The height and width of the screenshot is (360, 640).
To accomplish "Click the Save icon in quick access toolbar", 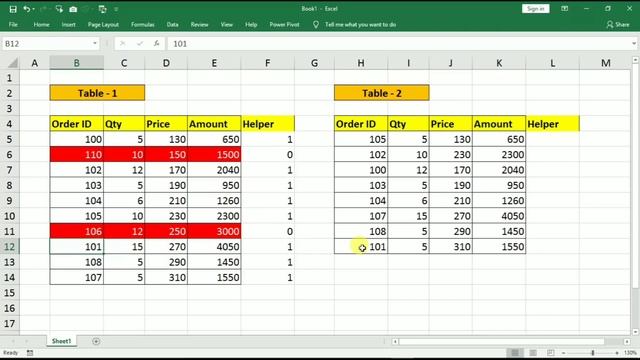I will point(13,9).
